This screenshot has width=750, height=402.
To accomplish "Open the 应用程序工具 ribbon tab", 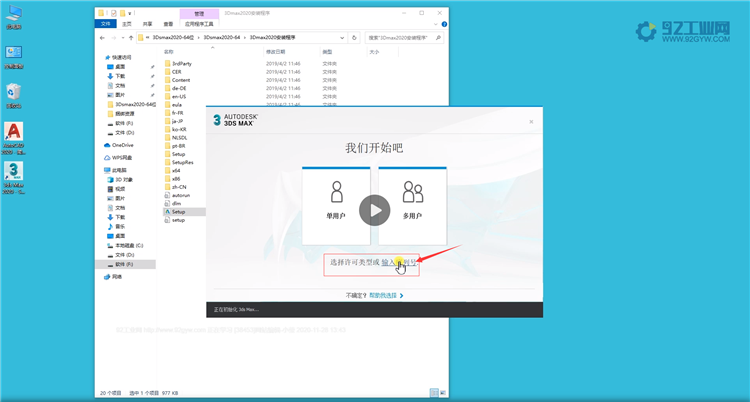I will [x=199, y=23].
